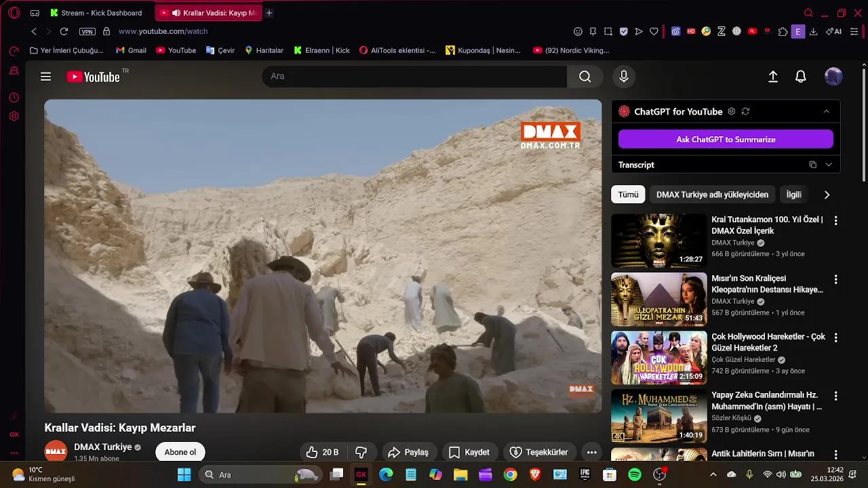Click the YouTube search magnifier button
This screenshot has height=488, width=868.
(x=585, y=77)
